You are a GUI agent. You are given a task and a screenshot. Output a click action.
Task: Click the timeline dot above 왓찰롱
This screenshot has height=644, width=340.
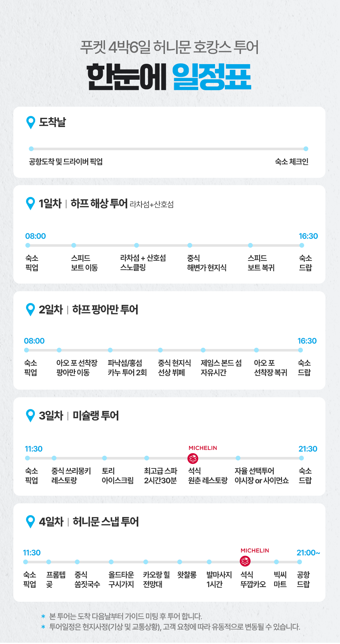coord(180,562)
